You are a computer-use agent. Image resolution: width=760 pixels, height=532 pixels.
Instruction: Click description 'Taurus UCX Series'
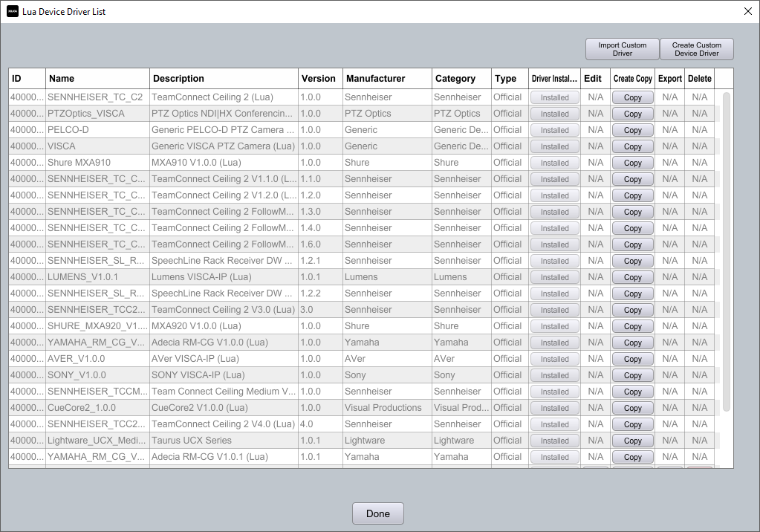point(224,441)
